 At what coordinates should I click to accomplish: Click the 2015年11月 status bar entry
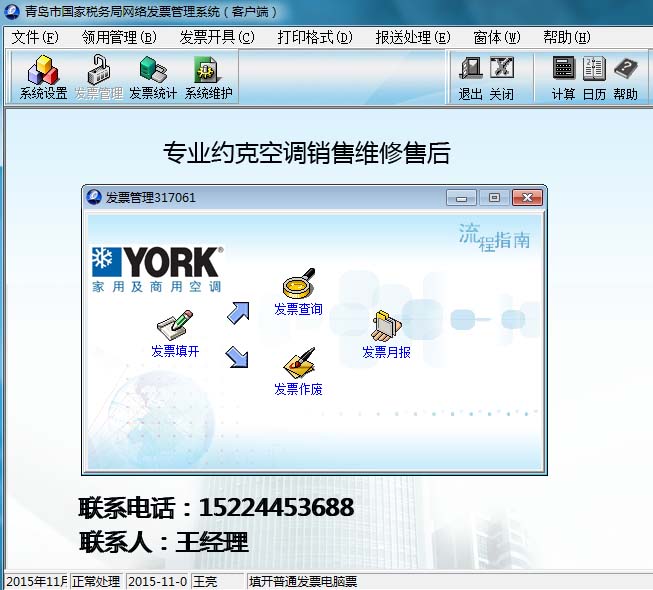coord(36,581)
